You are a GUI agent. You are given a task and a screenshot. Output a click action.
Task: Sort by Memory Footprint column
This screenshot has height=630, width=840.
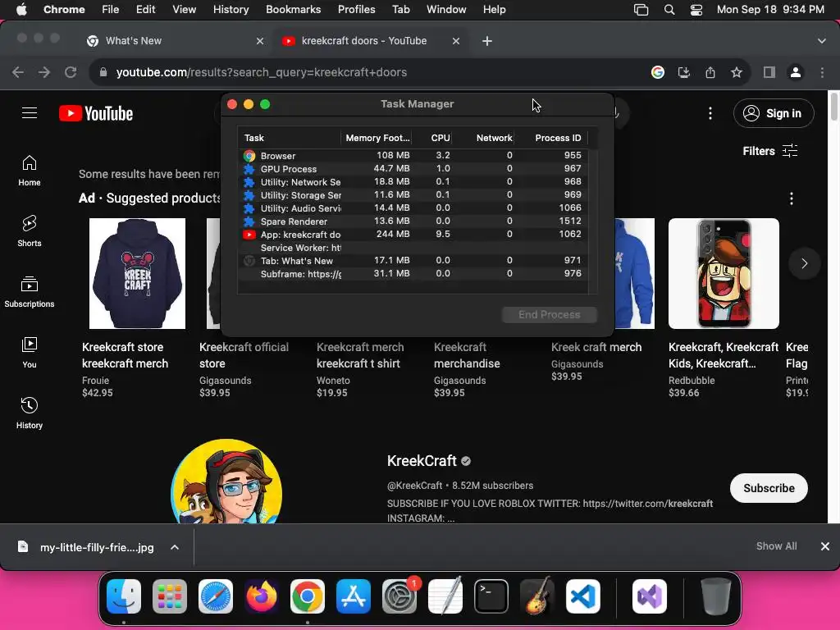coord(377,138)
